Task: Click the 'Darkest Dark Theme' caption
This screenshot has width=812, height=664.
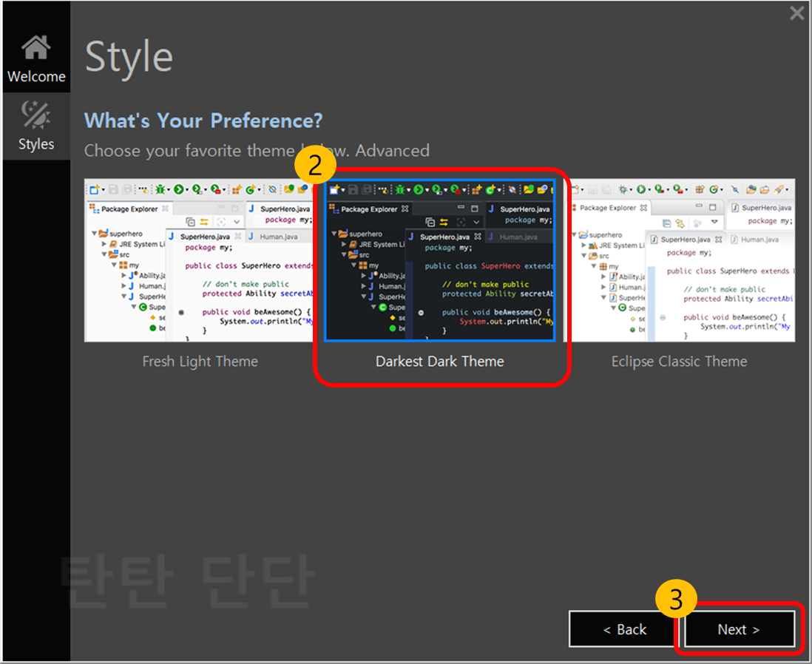Action: (x=440, y=362)
